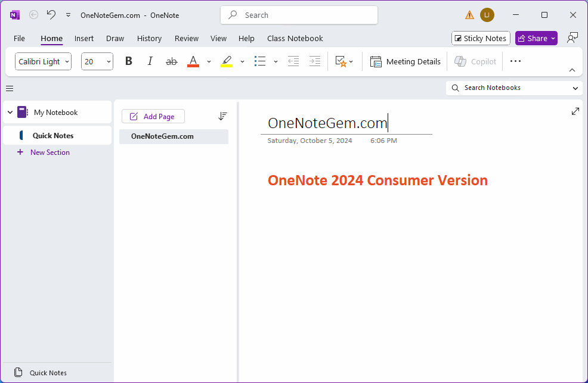Viewport: 588px width, 383px height.
Task: Collapse the ribbon with chevron
Action: [572, 70]
